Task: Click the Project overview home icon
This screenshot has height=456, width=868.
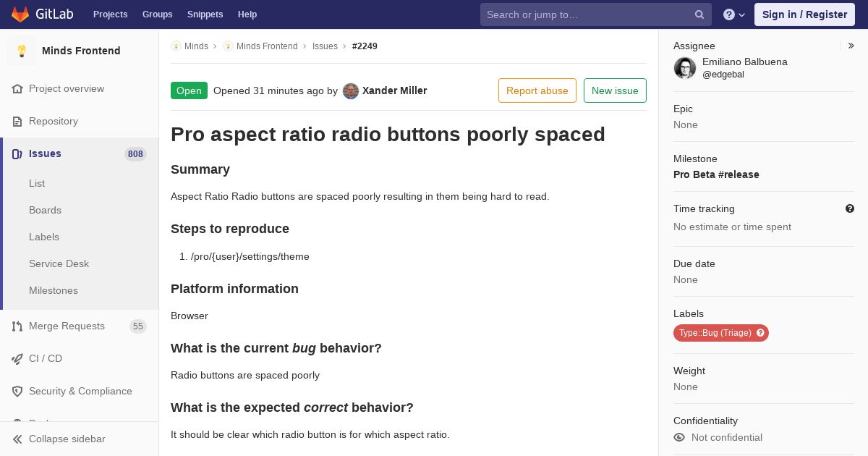Action: click(x=17, y=89)
